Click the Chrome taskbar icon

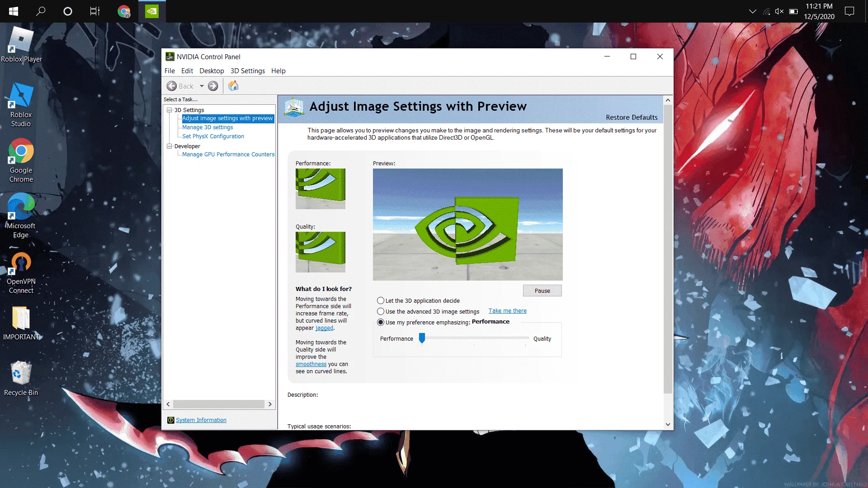pos(124,11)
